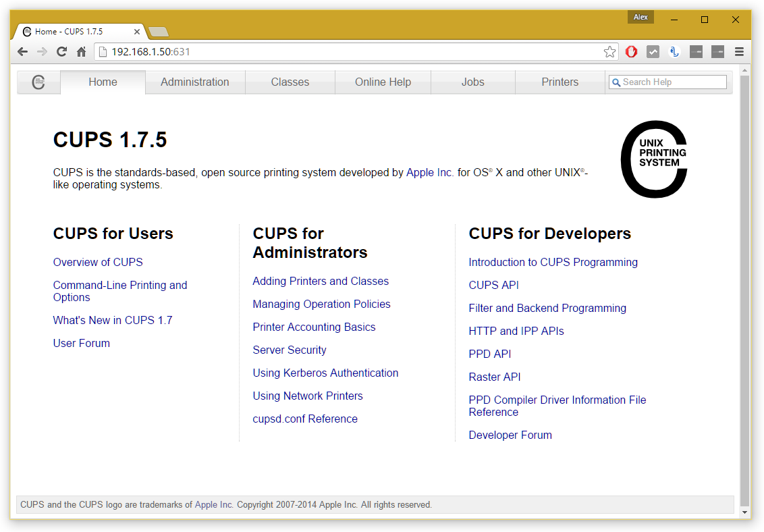Visit the User Forum link
764x532 pixels.
tap(82, 343)
